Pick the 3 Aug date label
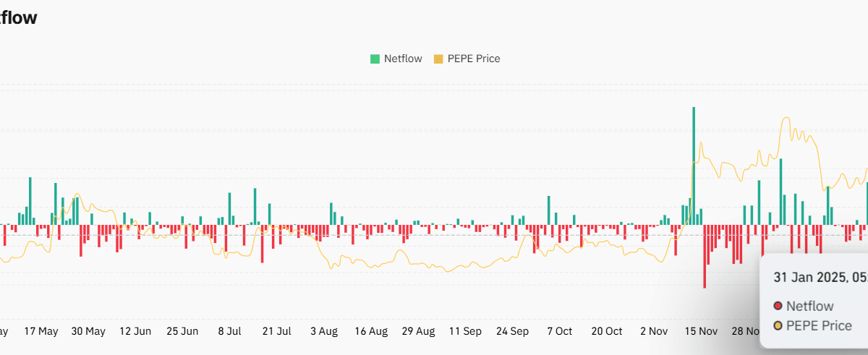 click(323, 331)
